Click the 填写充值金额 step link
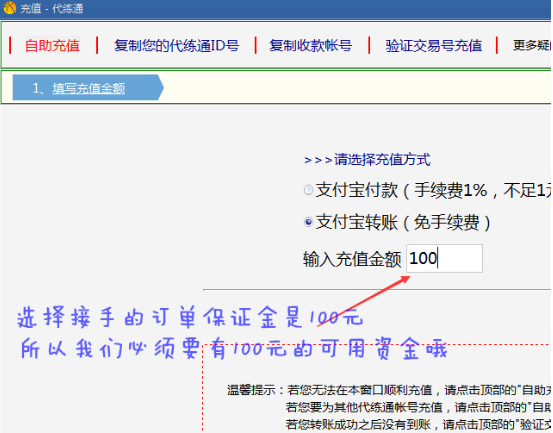Image resolution: width=553 pixels, height=433 pixels. [89, 88]
